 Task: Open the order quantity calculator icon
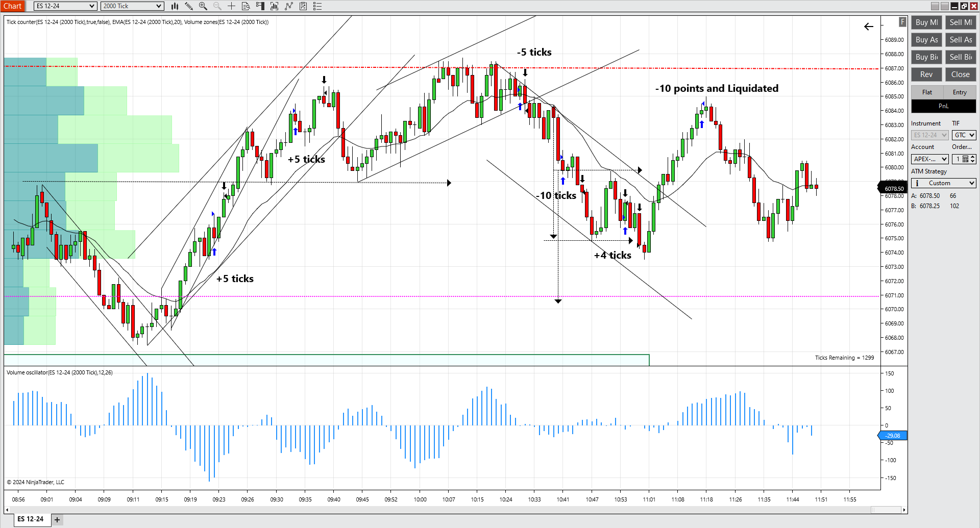pos(965,159)
